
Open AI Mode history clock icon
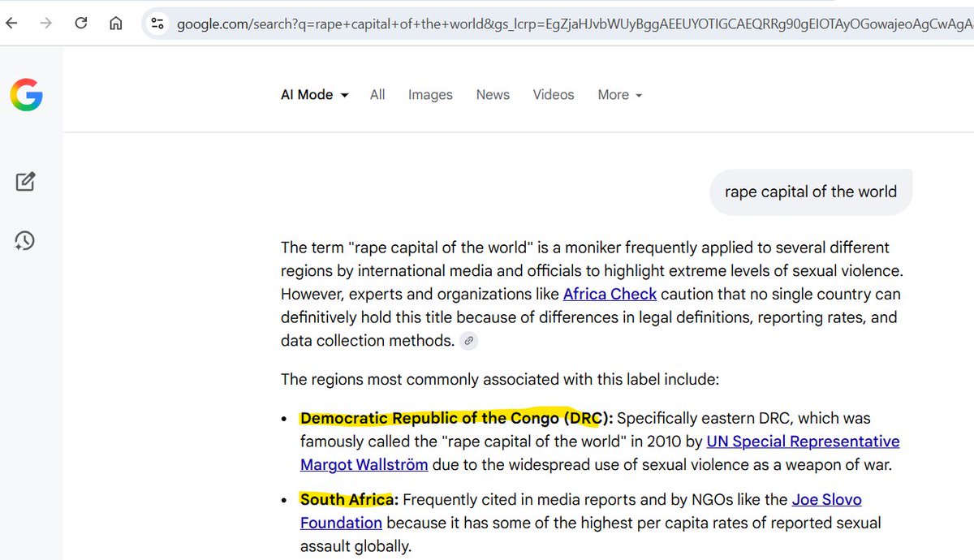point(24,240)
